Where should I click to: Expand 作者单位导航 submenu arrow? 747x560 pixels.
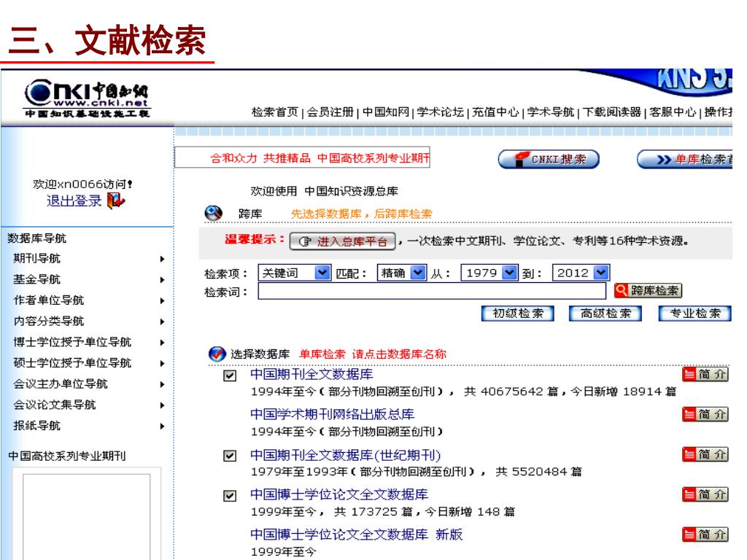[162, 300]
